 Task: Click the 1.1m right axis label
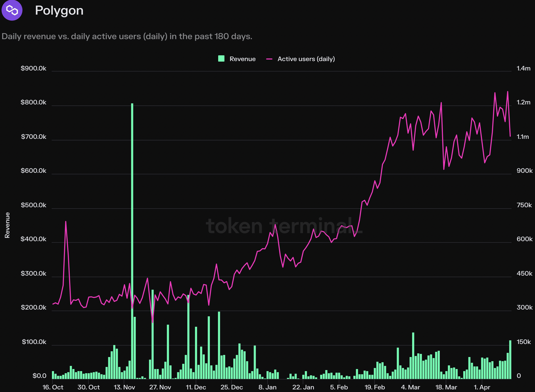523,137
